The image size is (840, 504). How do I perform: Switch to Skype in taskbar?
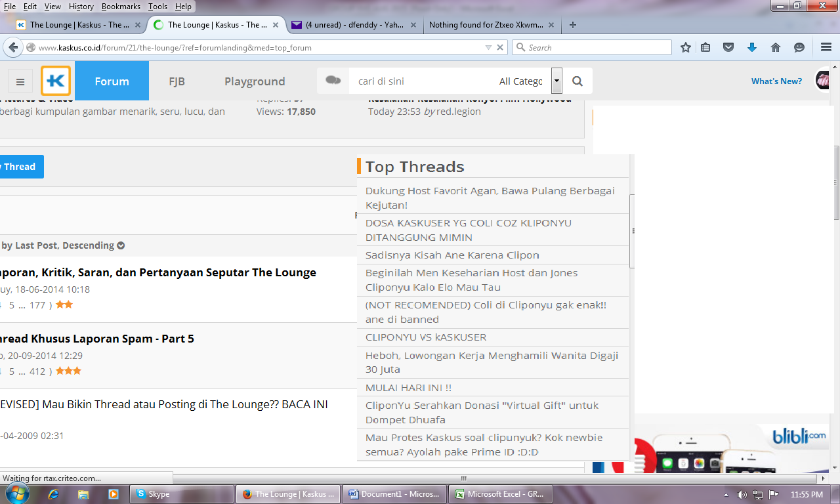[181, 494]
